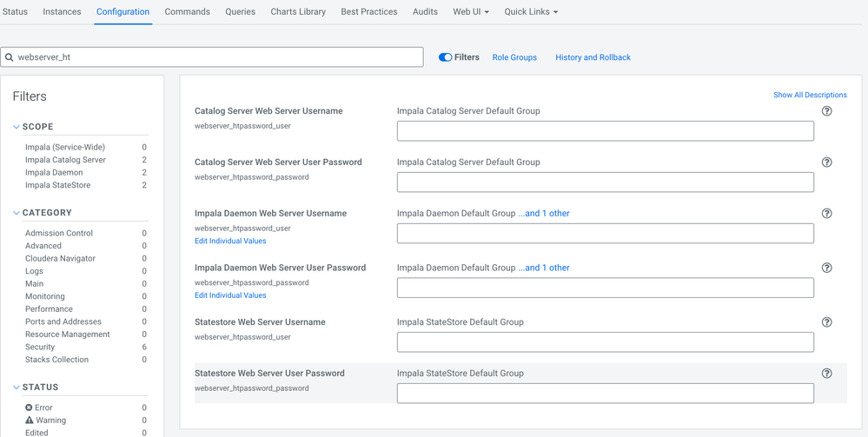The image size is (868, 437).
Task: Open the Quick Links dropdown menu
Action: coord(531,12)
